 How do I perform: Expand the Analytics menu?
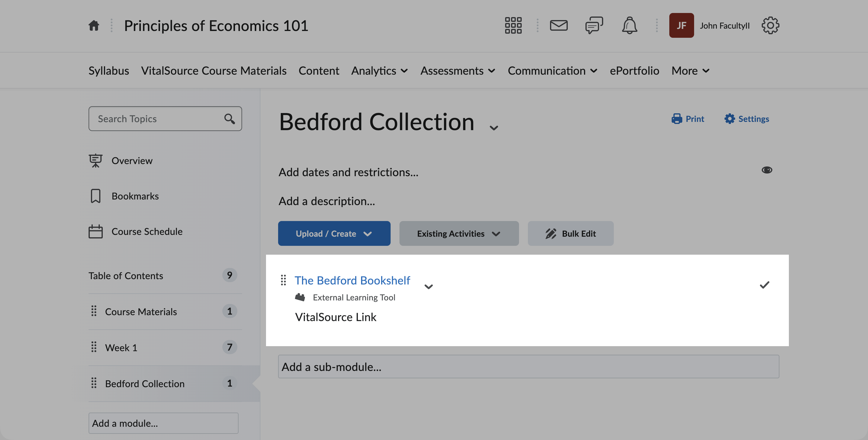point(380,71)
